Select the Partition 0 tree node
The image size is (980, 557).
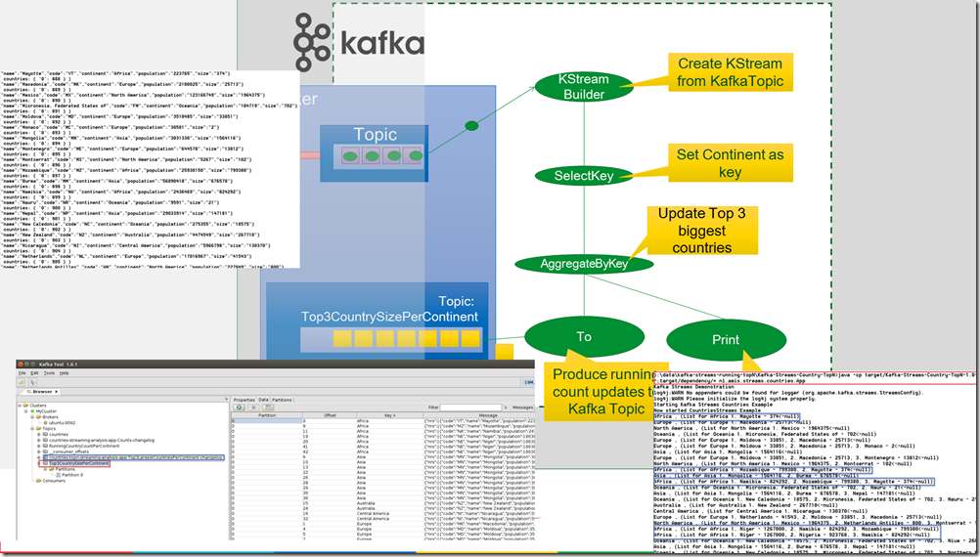point(73,474)
